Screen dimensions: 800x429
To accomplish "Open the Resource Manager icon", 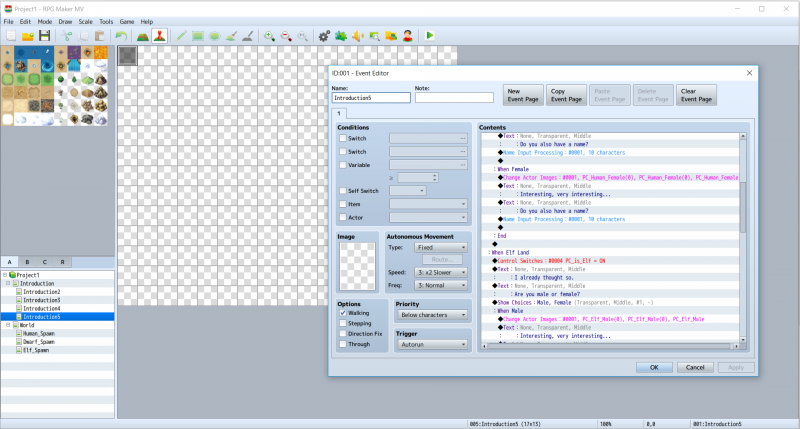I will click(391, 36).
